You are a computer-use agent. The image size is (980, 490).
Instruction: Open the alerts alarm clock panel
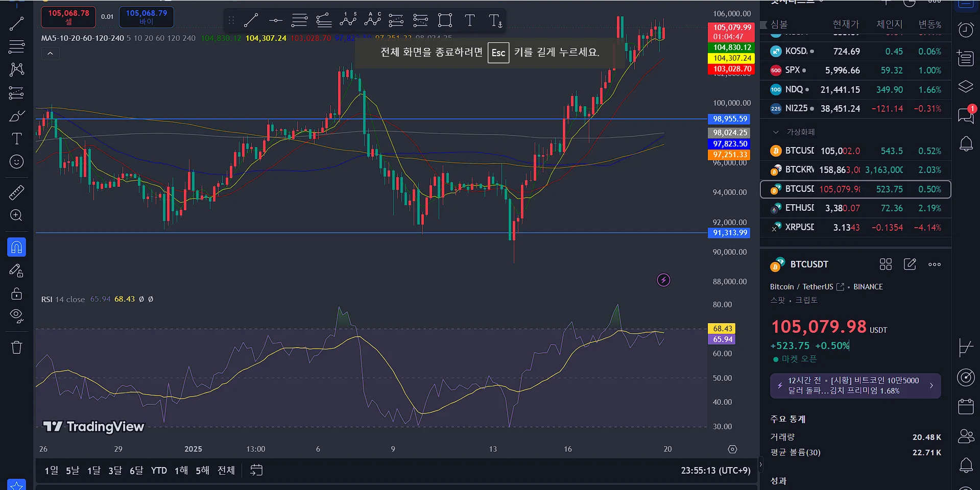point(966,30)
